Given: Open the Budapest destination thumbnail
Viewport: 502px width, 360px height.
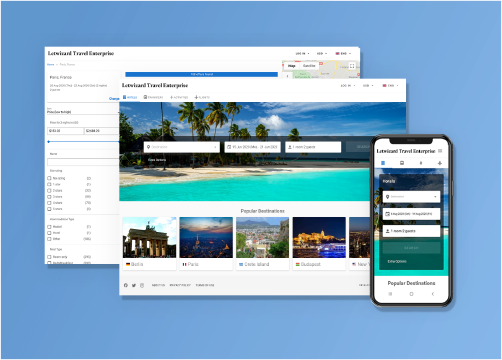Looking at the screenshot, I should (319, 243).
